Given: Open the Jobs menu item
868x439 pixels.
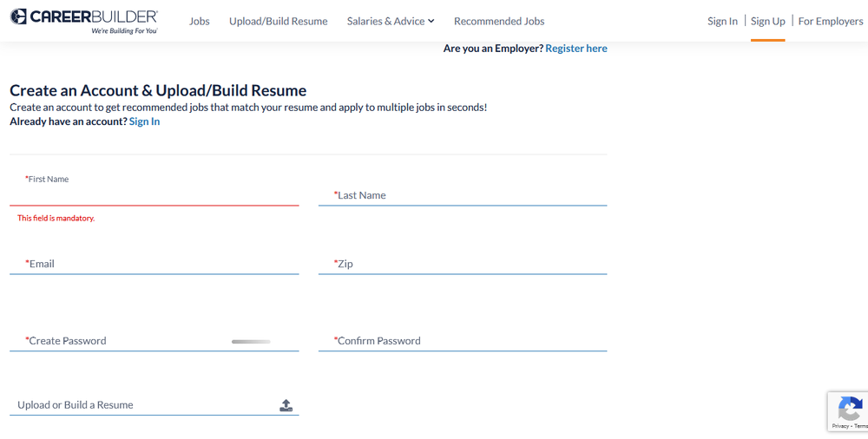Looking at the screenshot, I should [x=200, y=21].
